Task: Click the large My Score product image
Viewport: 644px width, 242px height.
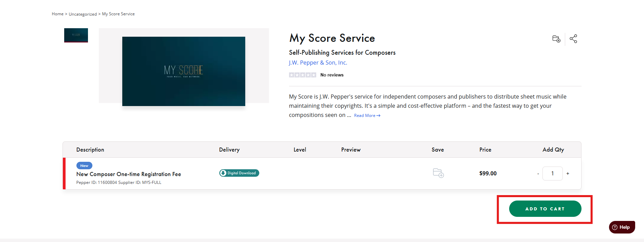Action: tap(184, 71)
